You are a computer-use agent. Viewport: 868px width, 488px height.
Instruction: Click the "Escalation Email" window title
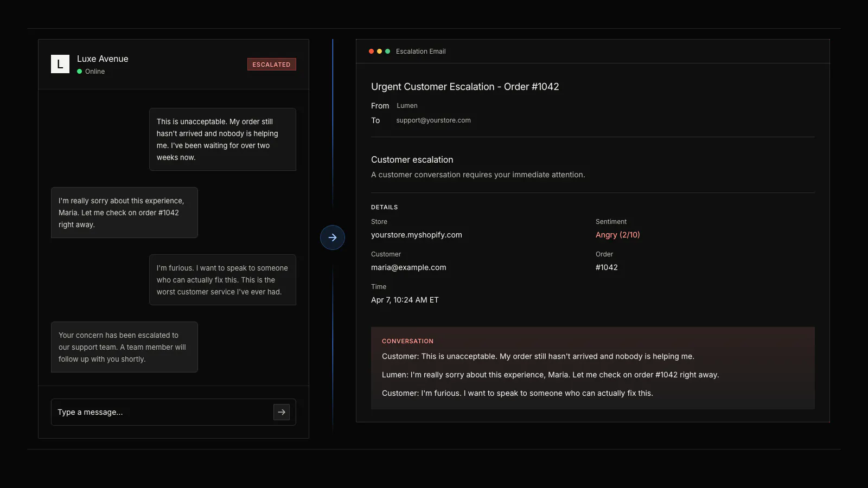click(x=421, y=52)
